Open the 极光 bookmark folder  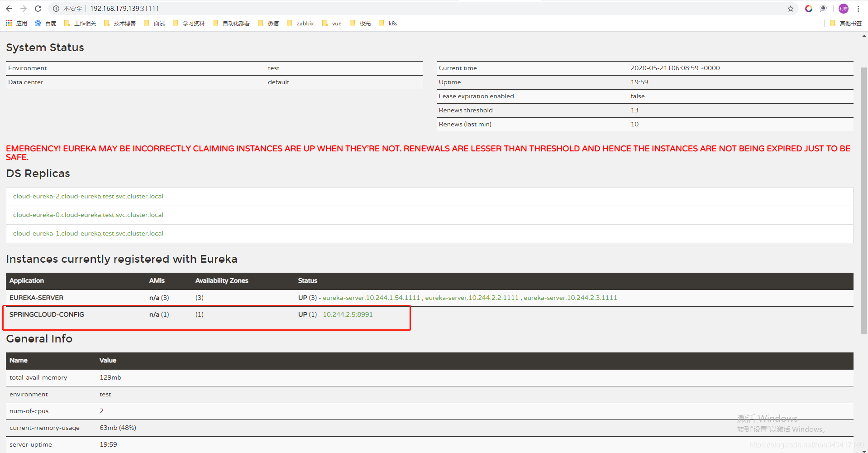360,23
